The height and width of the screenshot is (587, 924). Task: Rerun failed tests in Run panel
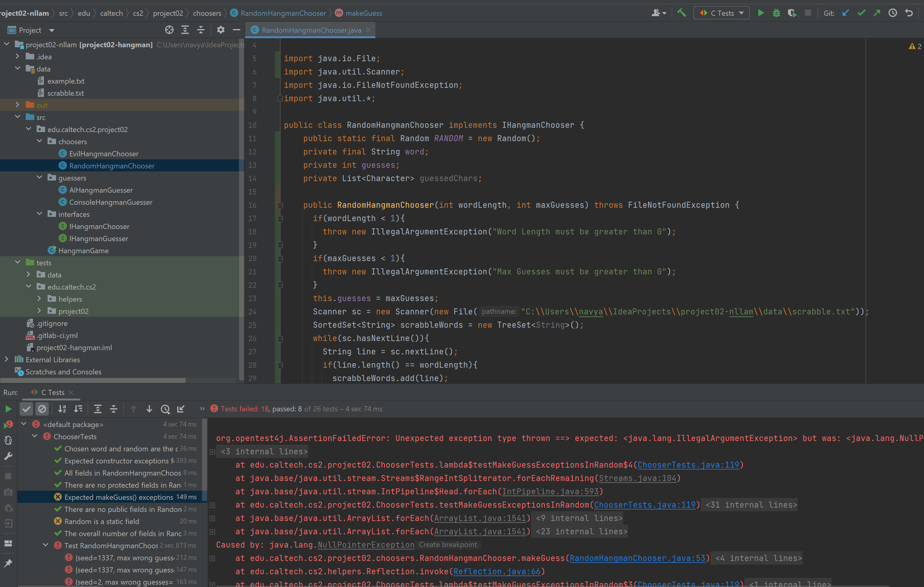tap(8, 425)
